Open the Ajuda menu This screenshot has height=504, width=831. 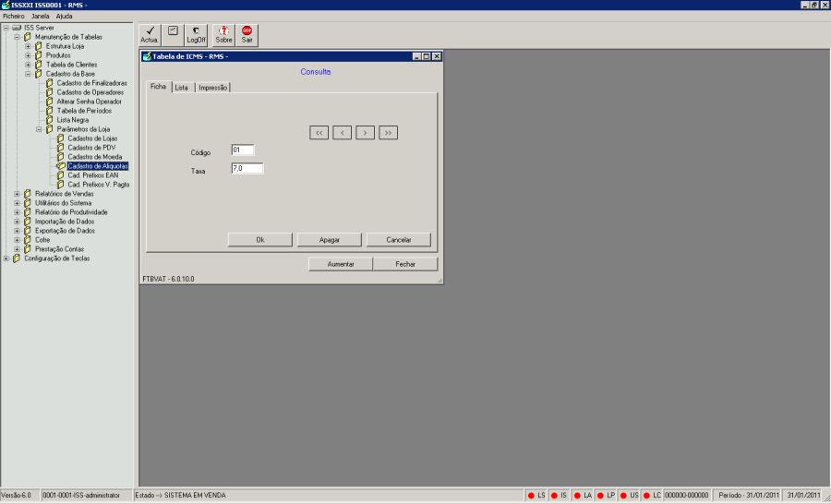click(64, 17)
